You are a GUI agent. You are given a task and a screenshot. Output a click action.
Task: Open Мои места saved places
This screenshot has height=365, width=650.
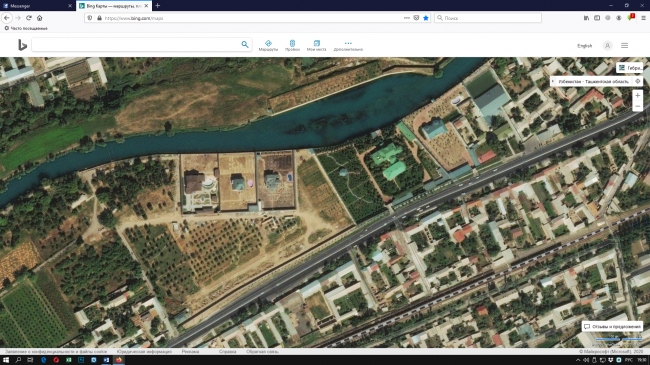coord(316,46)
